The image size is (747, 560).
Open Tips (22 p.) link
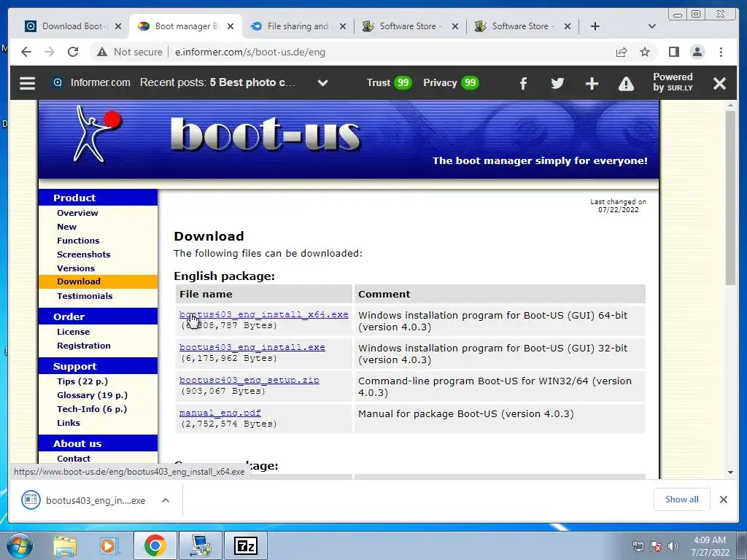82,381
